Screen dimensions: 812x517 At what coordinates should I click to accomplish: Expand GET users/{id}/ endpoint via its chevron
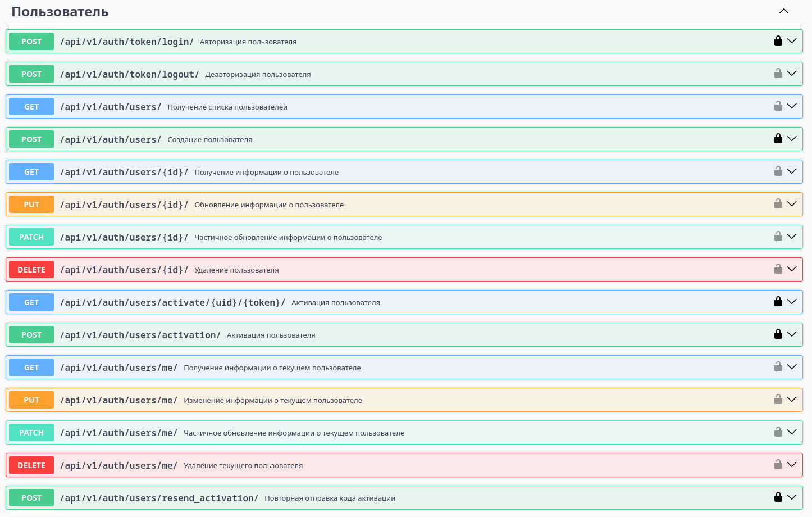[x=792, y=171]
